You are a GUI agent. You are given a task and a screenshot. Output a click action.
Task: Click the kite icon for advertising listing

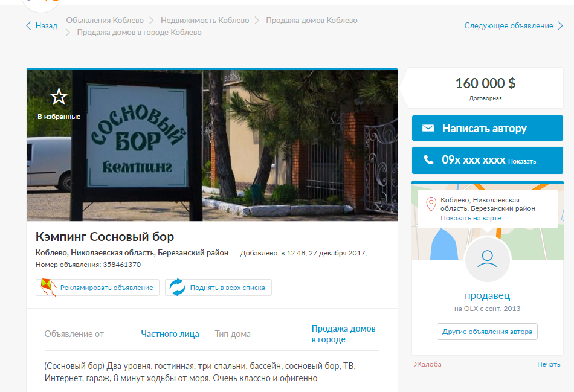47,288
